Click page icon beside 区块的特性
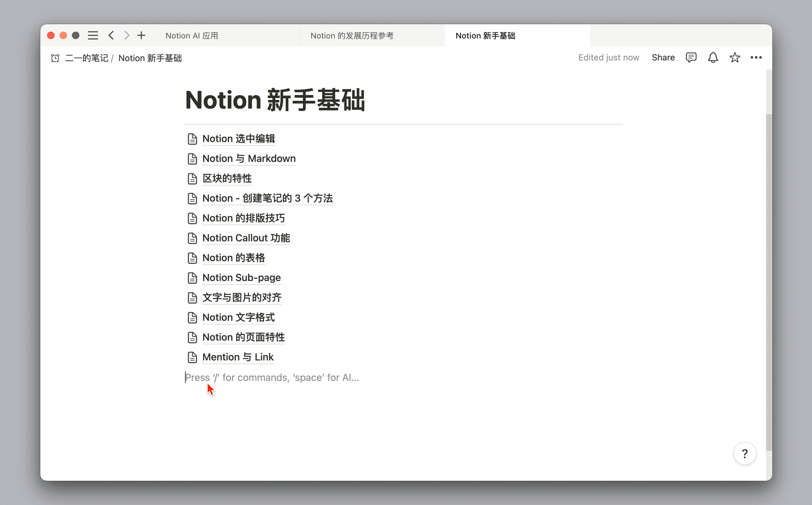The width and height of the screenshot is (812, 505). (192, 179)
